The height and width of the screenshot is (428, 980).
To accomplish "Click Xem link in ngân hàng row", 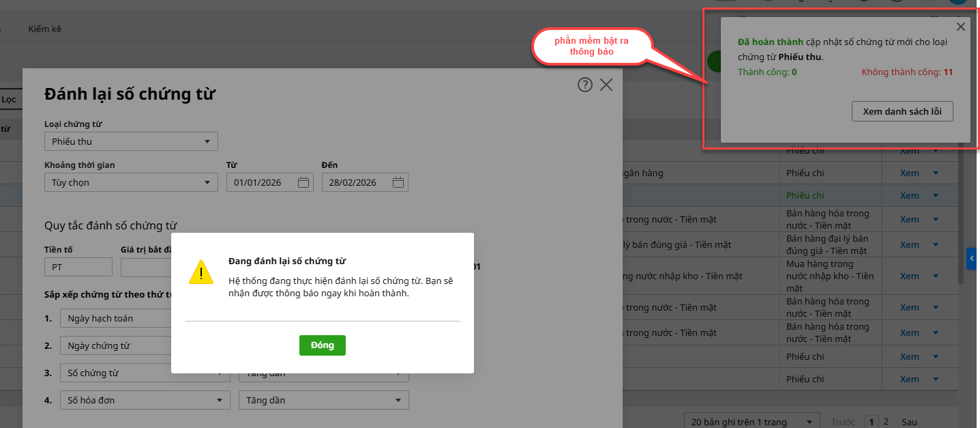I will pyautogui.click(x=909, y=173).
